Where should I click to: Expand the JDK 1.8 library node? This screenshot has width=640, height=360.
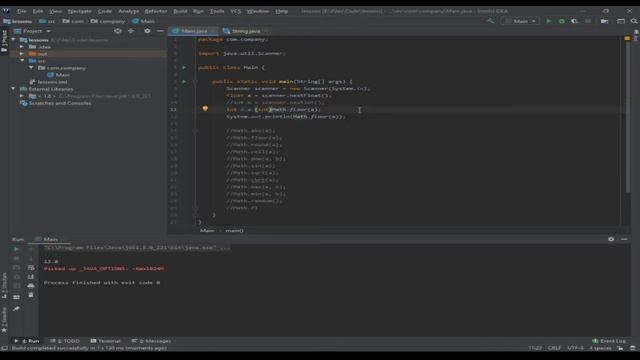tap(22, 96)
